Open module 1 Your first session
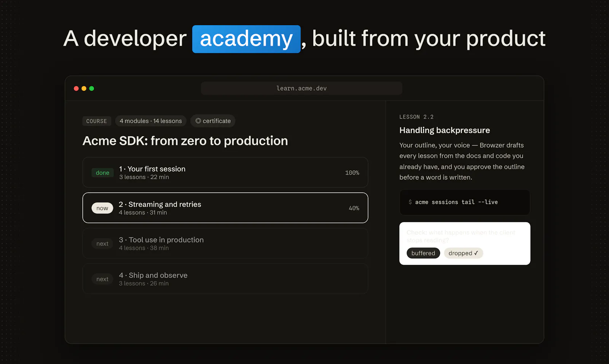 pos(225,172)
